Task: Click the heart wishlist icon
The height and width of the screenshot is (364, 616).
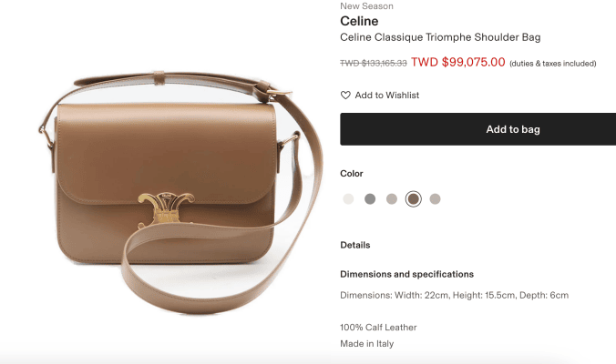Action: (x=345, y=96)
